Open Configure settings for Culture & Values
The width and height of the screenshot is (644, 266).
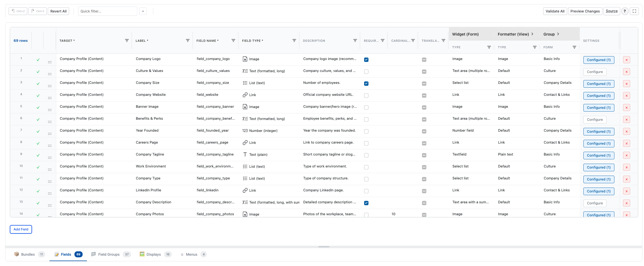[595, 72]
